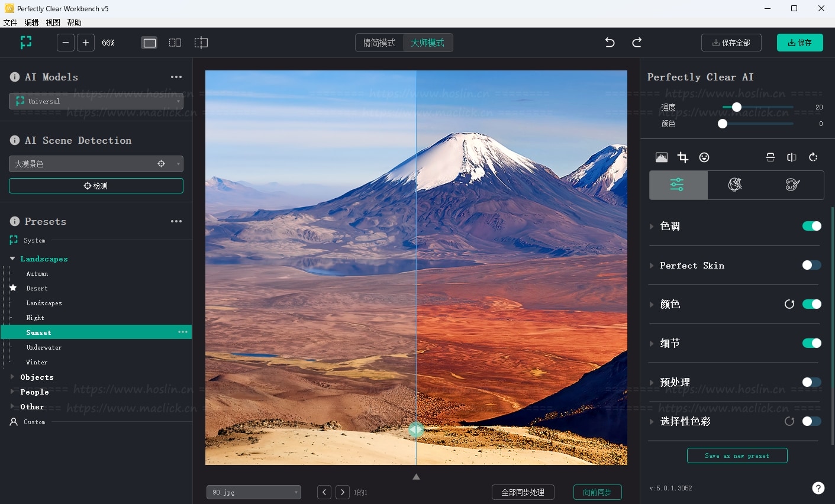This screenshot has width=835, height=504.
Task: Click the mirror compare icon in right panel
Action: tap(792, 157)
